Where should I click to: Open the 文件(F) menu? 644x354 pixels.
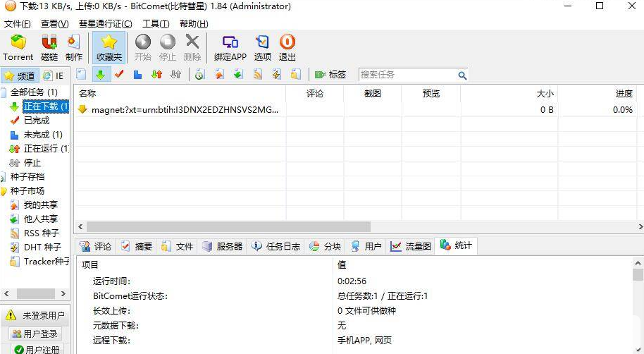pos(17,24)
